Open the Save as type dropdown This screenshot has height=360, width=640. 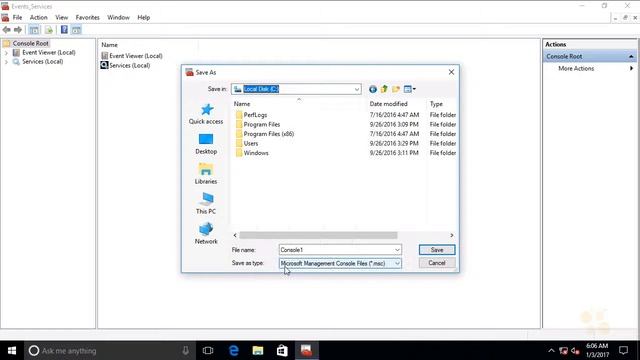(397, 264)
